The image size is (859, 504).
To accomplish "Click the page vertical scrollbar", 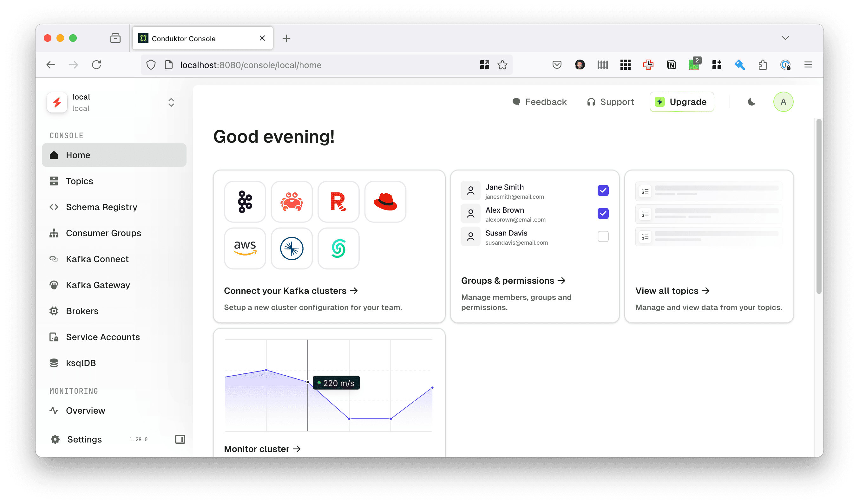I will pos(818,206).
